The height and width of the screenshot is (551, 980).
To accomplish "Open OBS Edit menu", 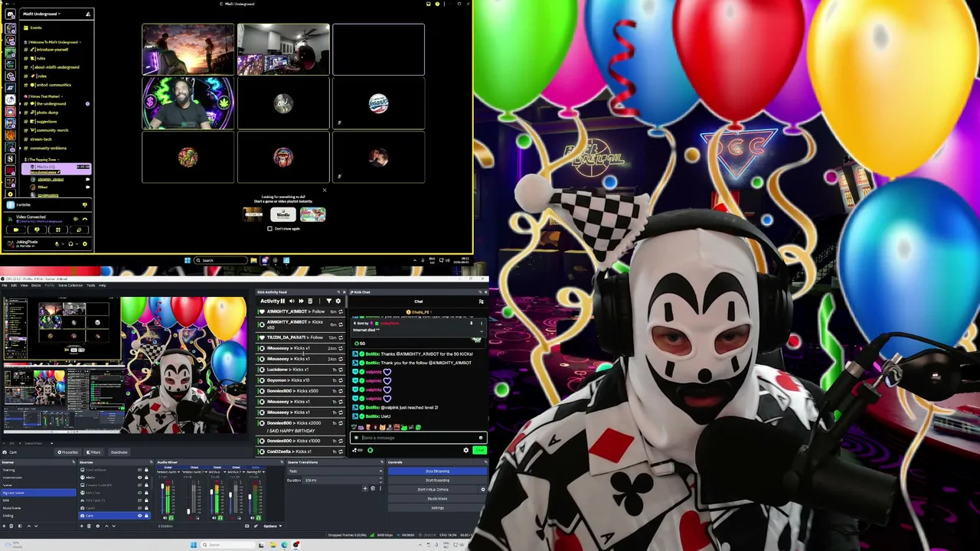I will pos(14,285).
